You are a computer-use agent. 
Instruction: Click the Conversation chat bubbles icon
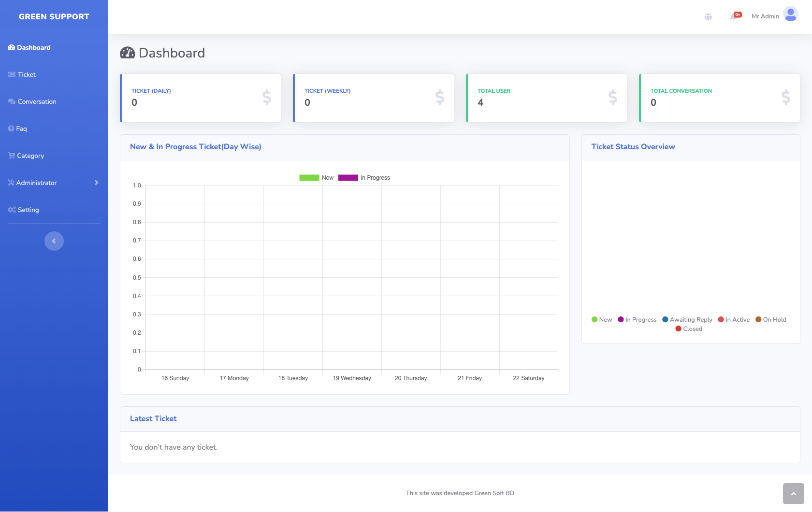[x=12, y=101]
